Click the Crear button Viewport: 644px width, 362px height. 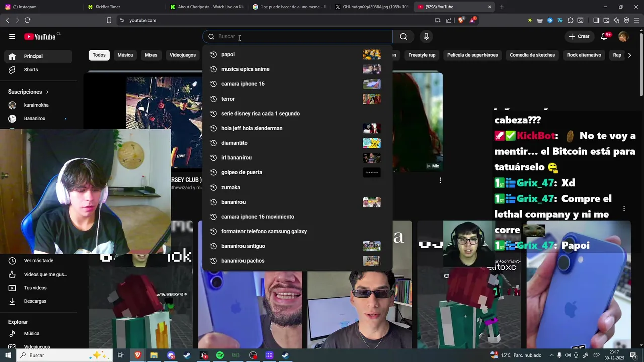(579, 36)
